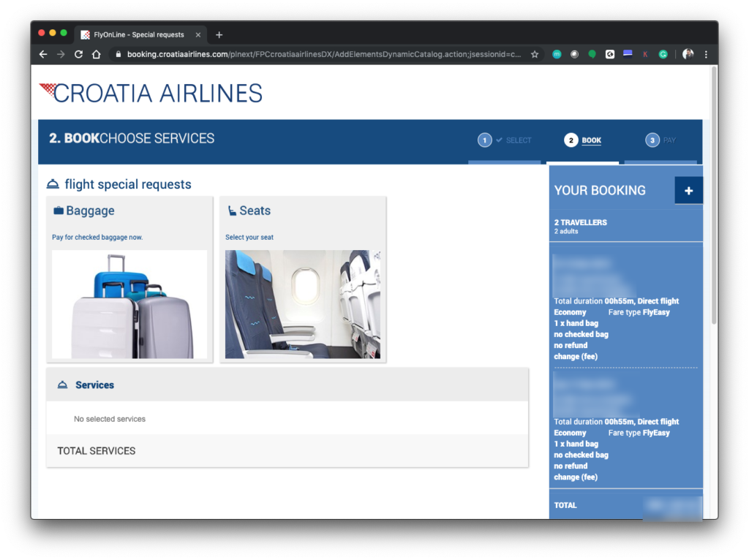Click the Croatia Airlines logo
Image resolution: width=749 pixels, height=560 pixels.
tap(151, 93)
